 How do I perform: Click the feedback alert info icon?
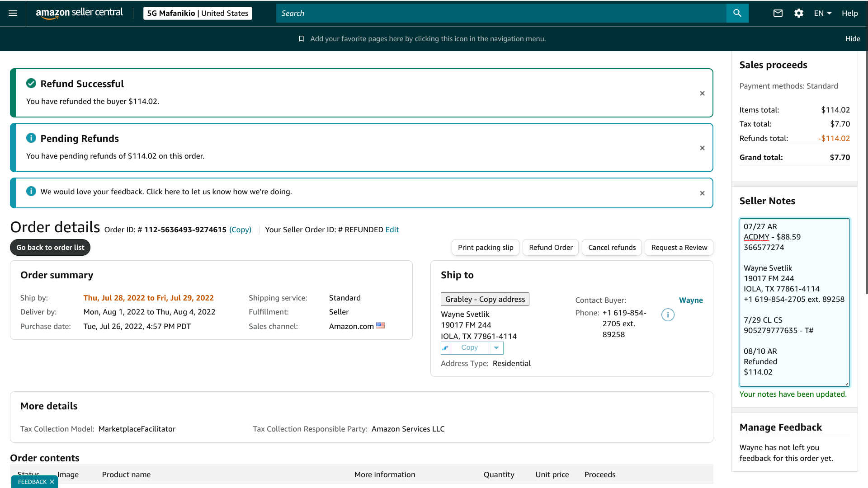pyautogui.click(x=31, y=191)
